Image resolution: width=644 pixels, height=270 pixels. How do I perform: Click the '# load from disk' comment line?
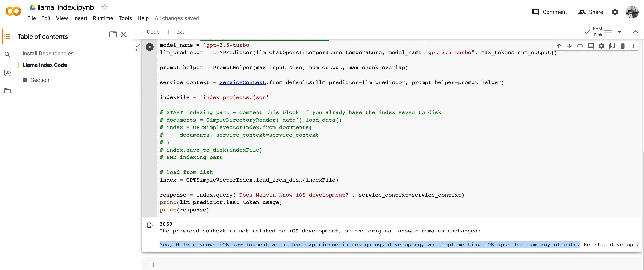click(x=186, y=173)
